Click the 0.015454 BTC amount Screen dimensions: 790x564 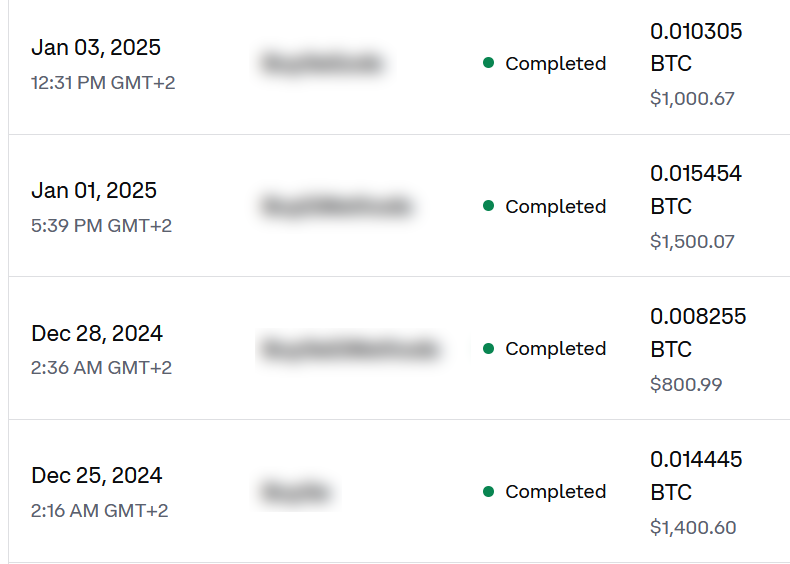(696, 189)
